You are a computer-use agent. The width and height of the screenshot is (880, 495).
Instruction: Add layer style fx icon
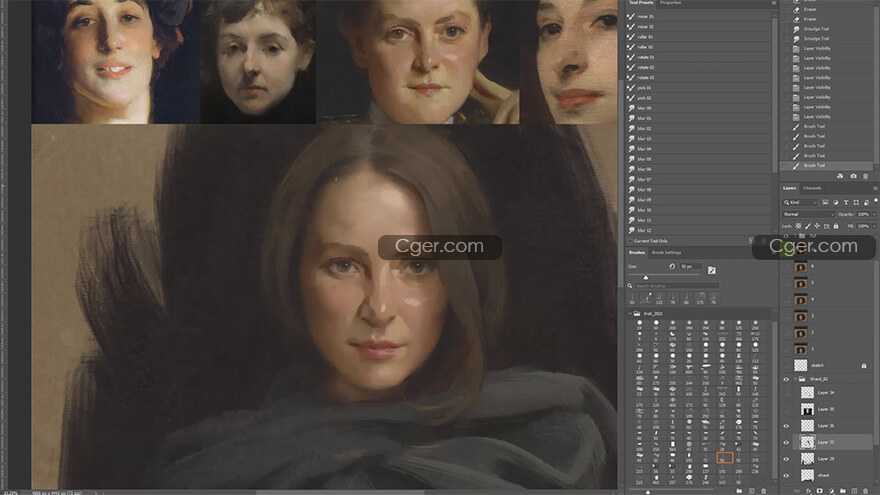809,491
